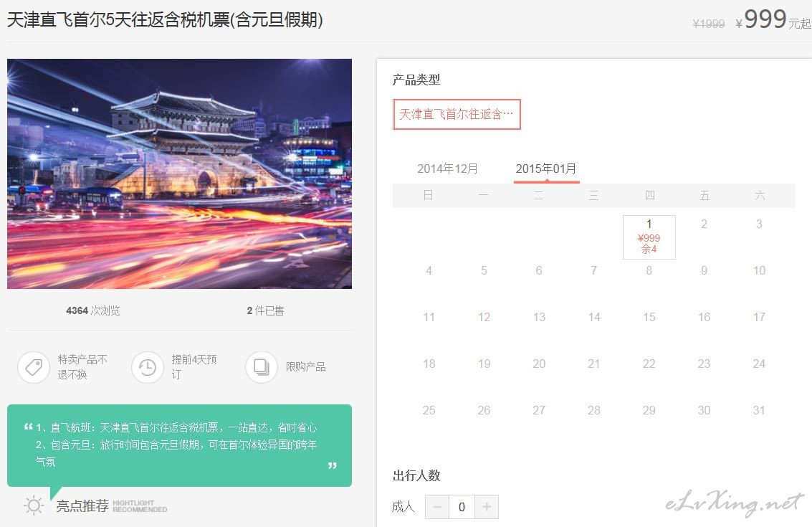Viewport: 812px width, 527px height.
Task: Click calendar date 21 in January
Action: [x=594, y=364]
